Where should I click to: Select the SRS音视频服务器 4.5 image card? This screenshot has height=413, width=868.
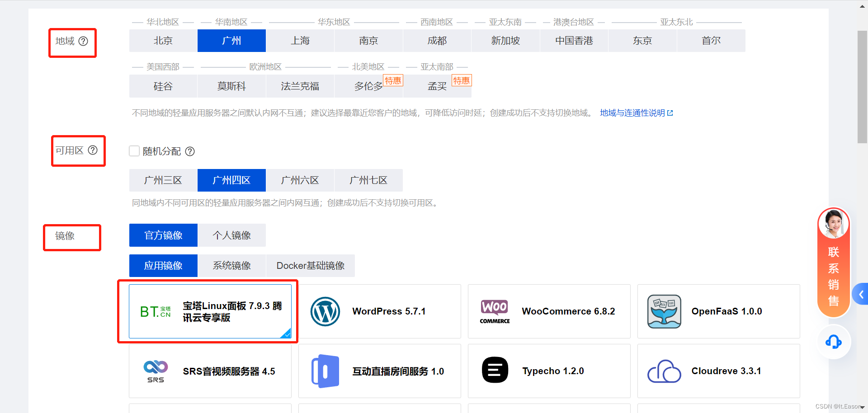210,371
